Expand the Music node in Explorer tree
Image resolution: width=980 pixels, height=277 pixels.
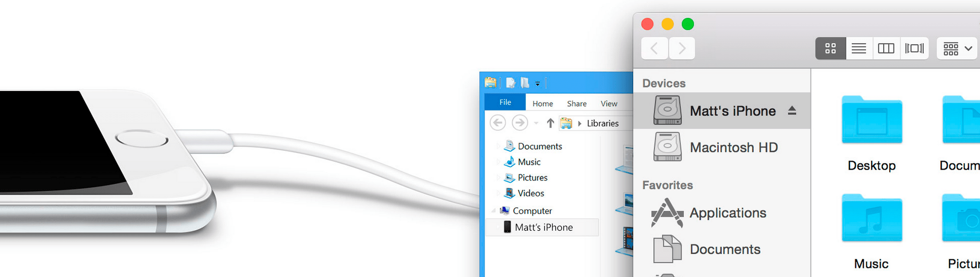pos(499,162)
